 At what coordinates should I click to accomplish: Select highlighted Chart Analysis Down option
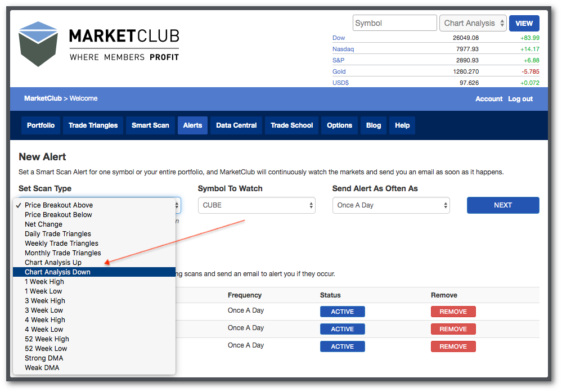95,272
